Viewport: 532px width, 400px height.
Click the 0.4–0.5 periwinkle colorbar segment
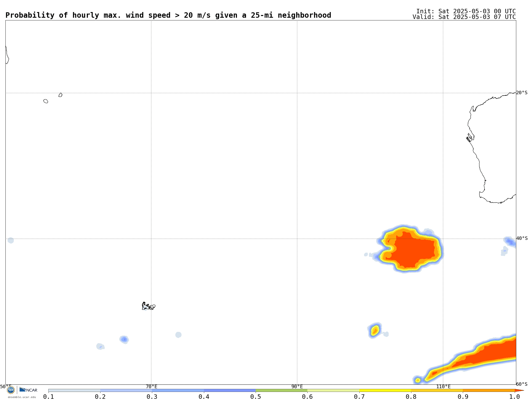point(230,390)
